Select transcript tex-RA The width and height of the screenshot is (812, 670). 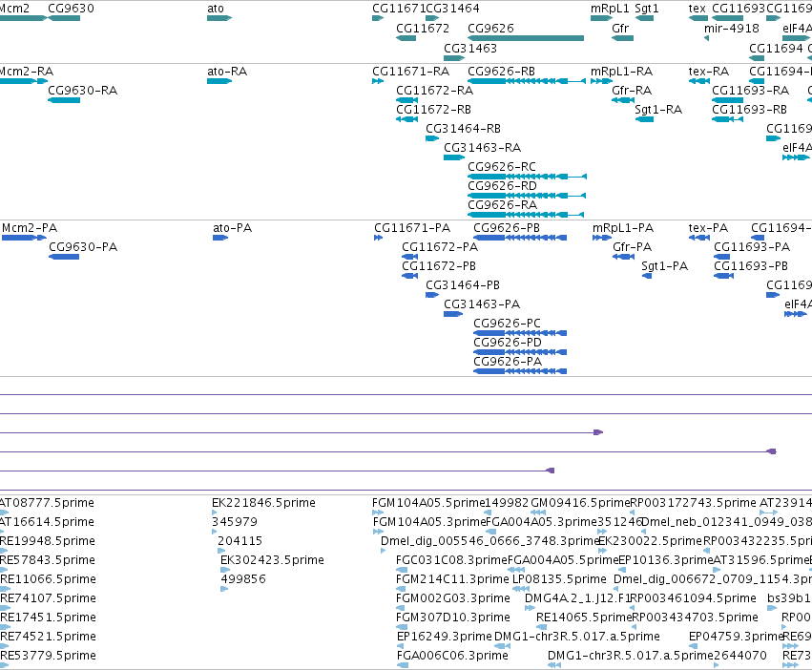coord(699,81)
